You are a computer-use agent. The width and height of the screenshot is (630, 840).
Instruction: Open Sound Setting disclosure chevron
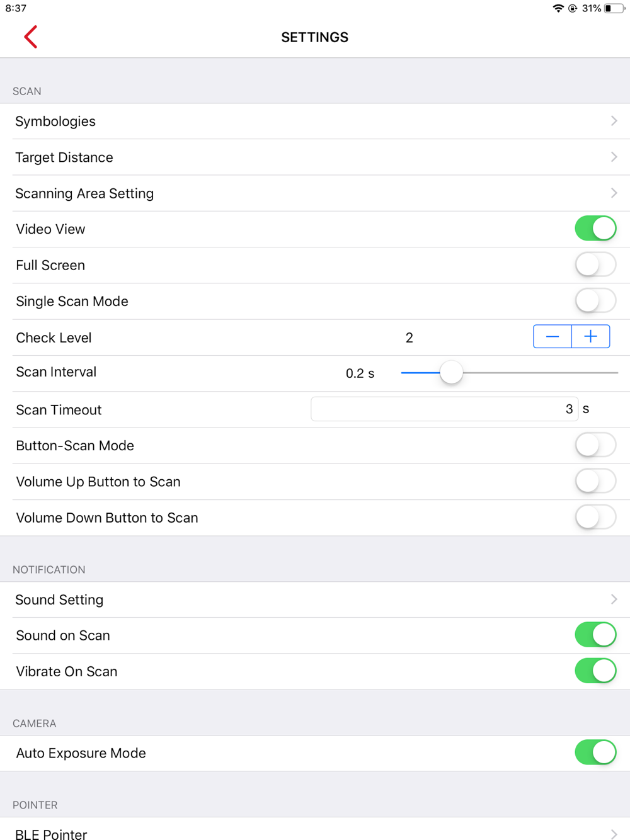point(614,599)
